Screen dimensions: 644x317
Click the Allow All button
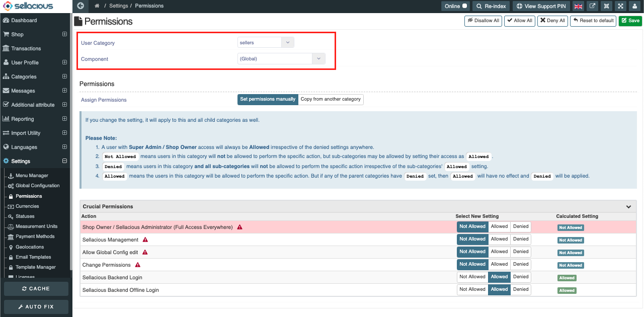tap(520, 21)
